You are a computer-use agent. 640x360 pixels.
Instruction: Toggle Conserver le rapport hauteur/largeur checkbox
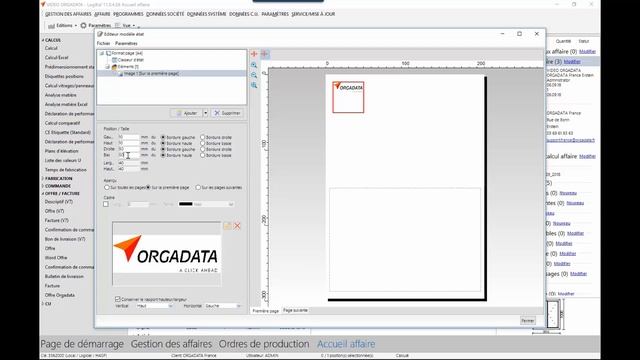pyautogui.click(x=118, y=299)
